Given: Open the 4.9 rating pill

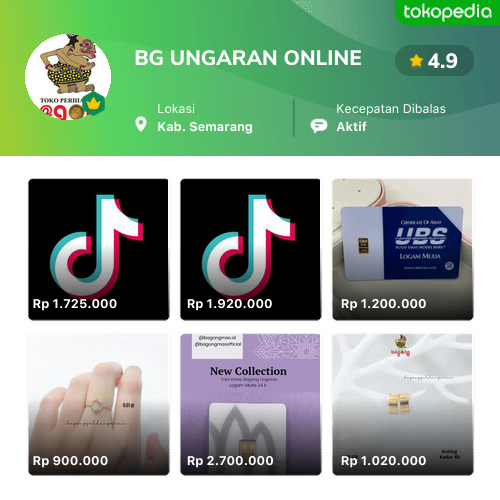Looking at the screenshot, I should coord(435,61).
